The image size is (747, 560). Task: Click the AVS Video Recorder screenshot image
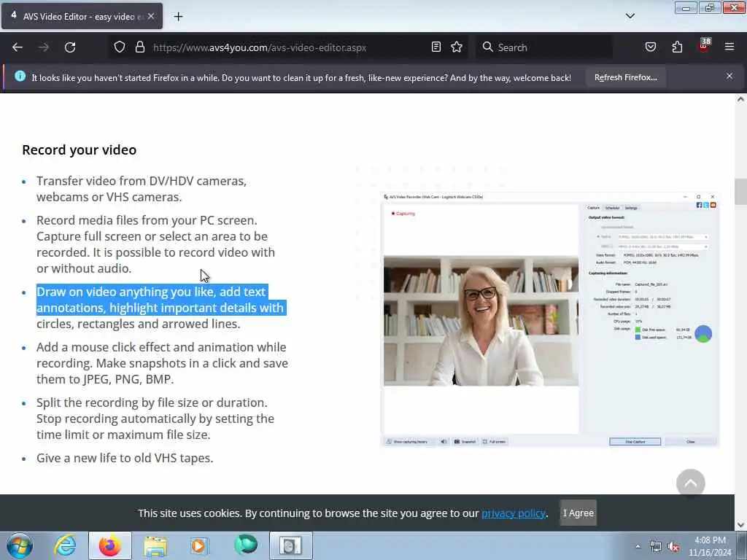pos(550,319)
